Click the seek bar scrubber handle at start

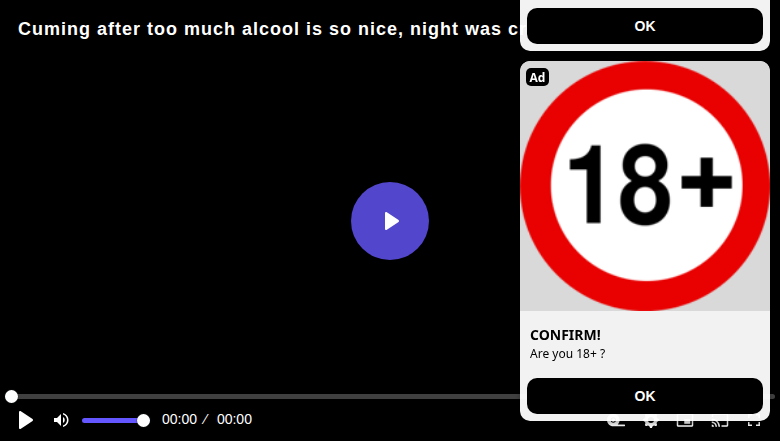(11, 396)
